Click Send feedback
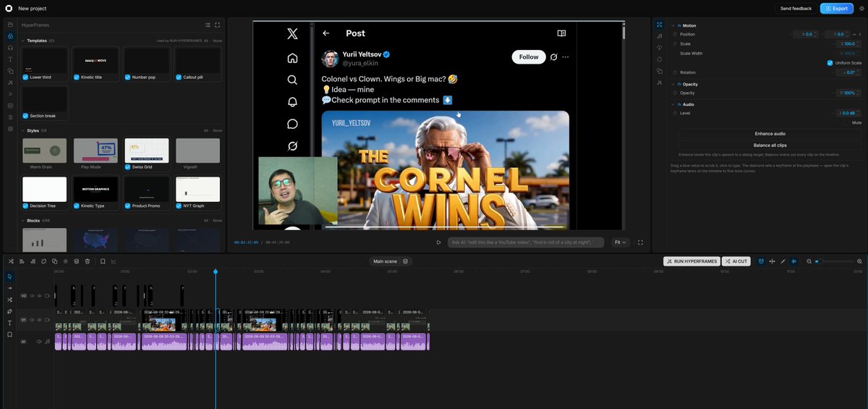Screen dimensions: 868x409 (x=796, y=8)
